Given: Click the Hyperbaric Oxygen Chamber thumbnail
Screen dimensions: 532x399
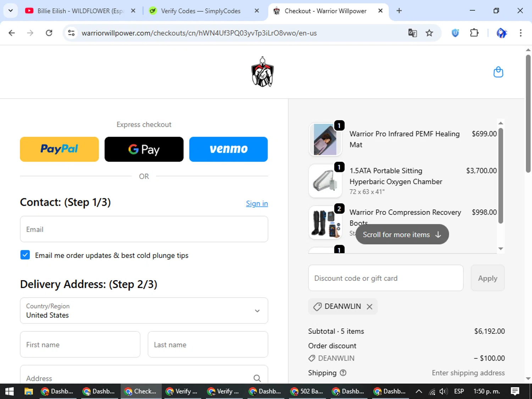Looking at the screenshot, I should tap(325, 181).
